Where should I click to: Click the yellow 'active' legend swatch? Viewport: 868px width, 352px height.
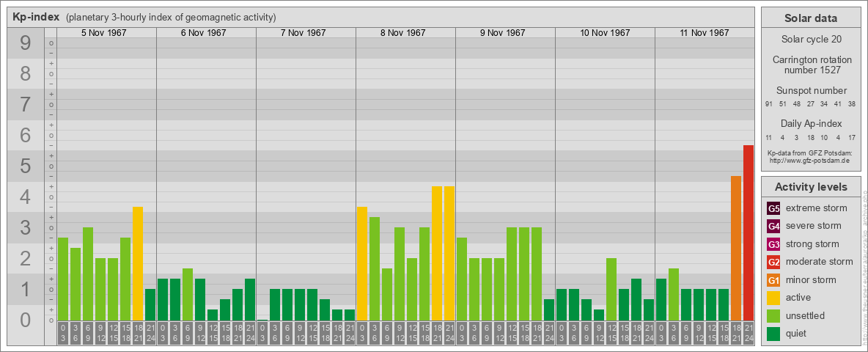773,298
